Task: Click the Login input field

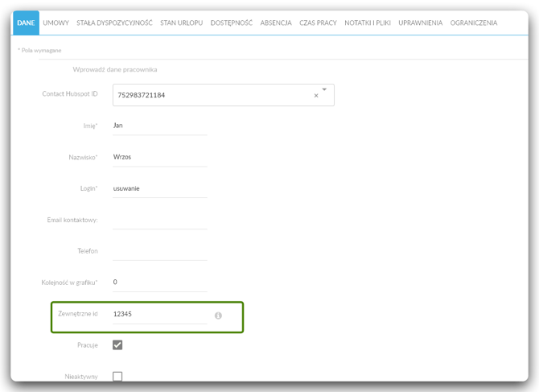Action: click(160, 189)
